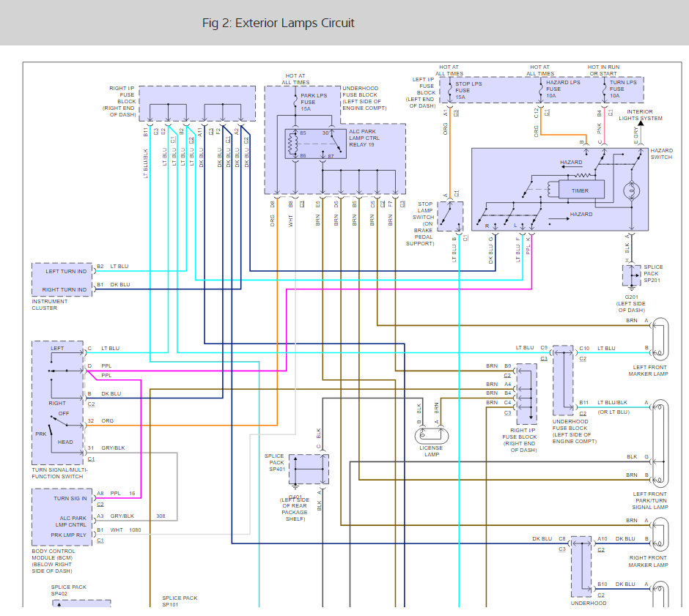689x616 pixels.
Task: Click the SPLICE PACK SP402 label
Action: click(69, 590)
